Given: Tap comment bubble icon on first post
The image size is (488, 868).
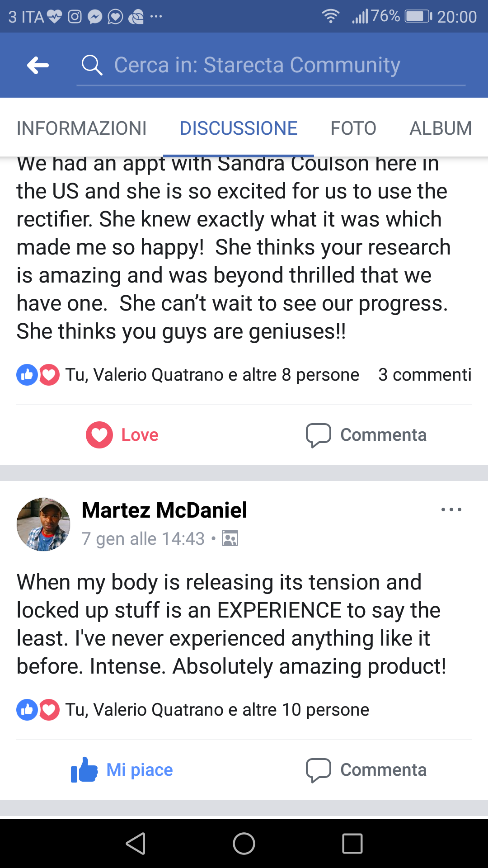Looking at the screenshot, I should pyautogui.click(x=319, y=435).
